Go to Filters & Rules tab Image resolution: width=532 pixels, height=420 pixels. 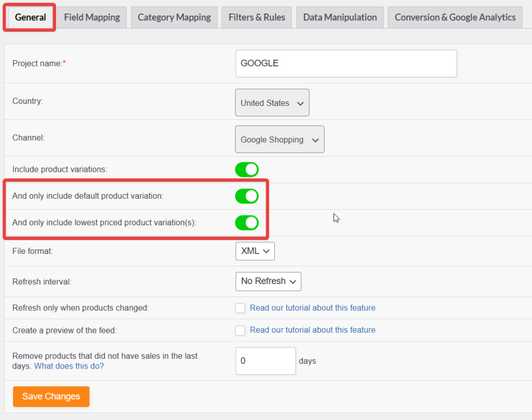pyautogui.click(x=257, y=17)
